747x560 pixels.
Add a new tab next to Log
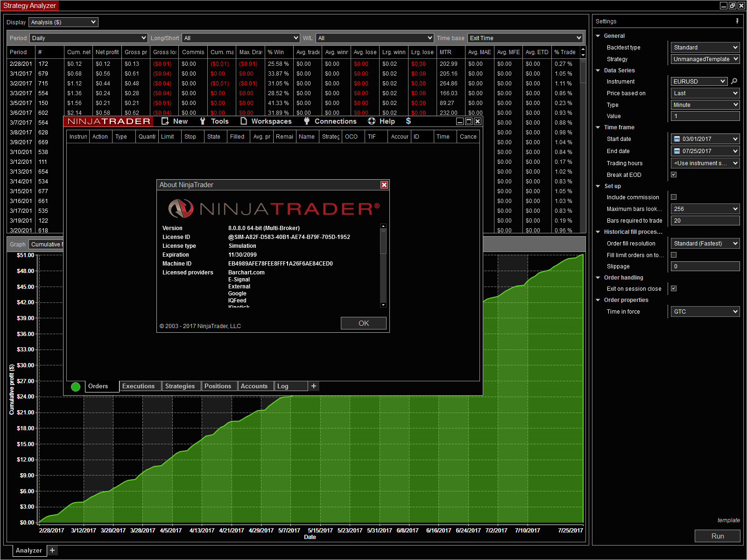point(314,386)
